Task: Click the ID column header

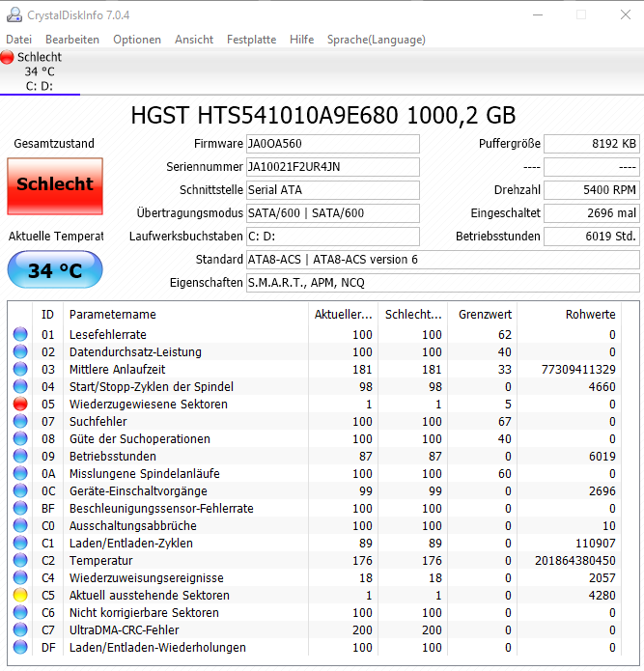Action: point(47,315)
